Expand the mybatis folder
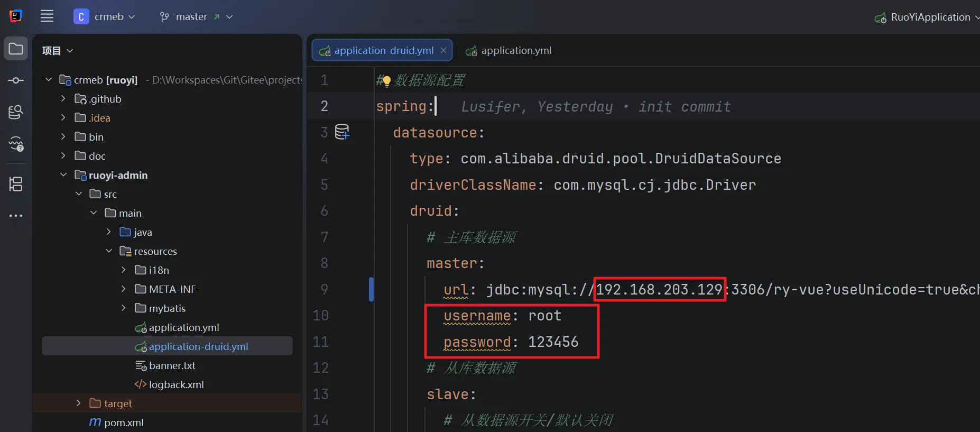The height and width of the screenshot is (432, 980). pos(124,308)
